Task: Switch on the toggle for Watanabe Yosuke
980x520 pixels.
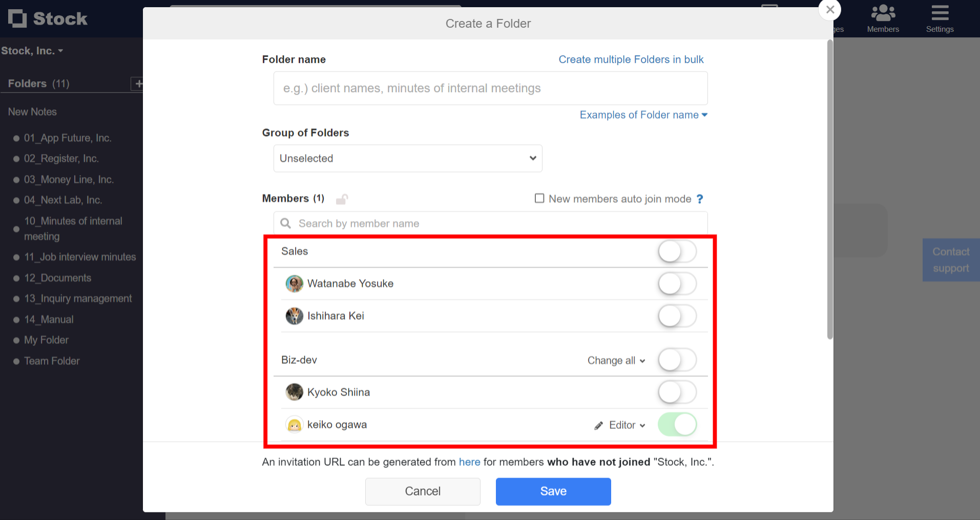Action: (677, 284)
